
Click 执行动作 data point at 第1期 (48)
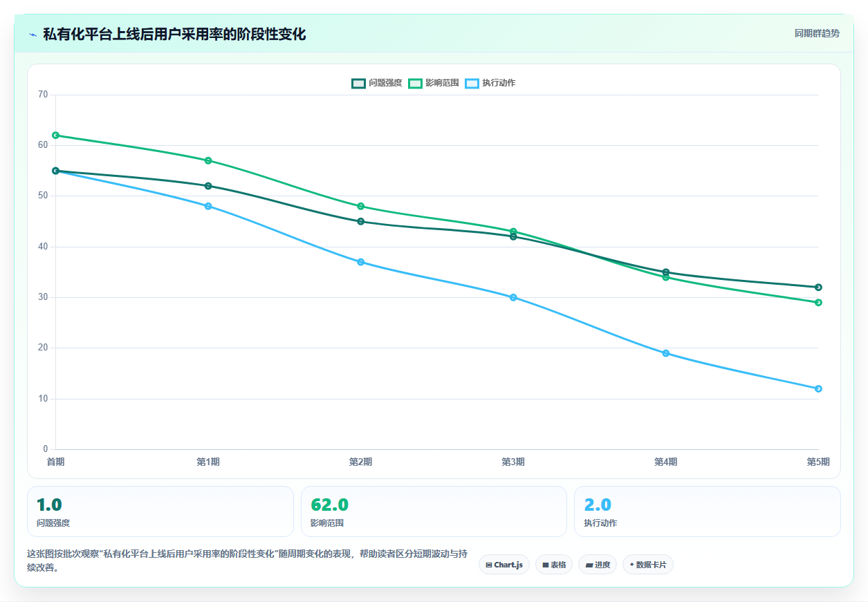pyautogui.click(x=208, y=206)
